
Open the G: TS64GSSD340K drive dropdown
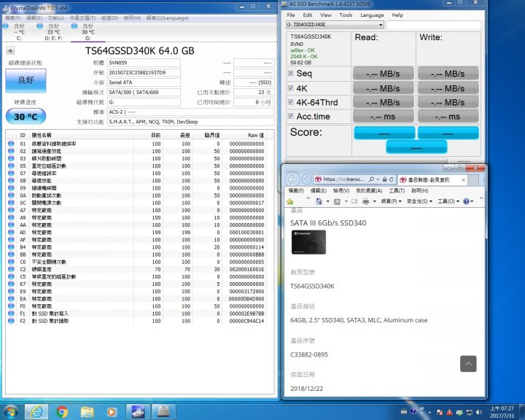(x=335, y=25)
